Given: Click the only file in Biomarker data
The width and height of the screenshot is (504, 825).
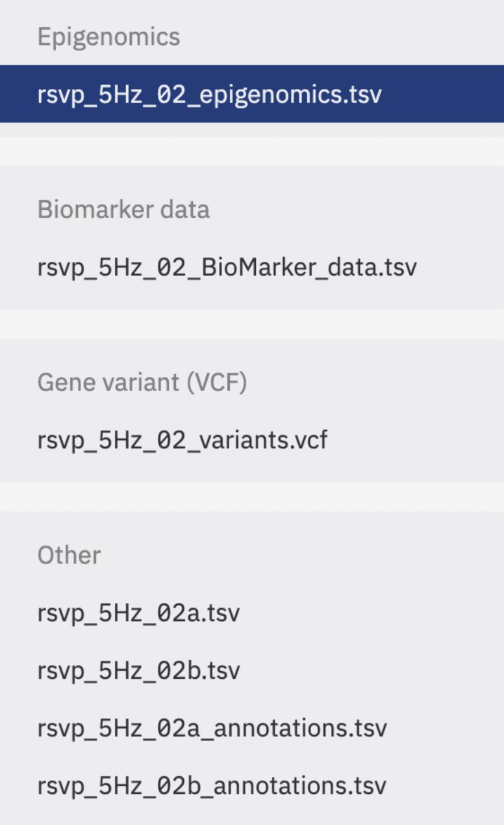Looking at the screenshot, I should (x=227, y=267).
